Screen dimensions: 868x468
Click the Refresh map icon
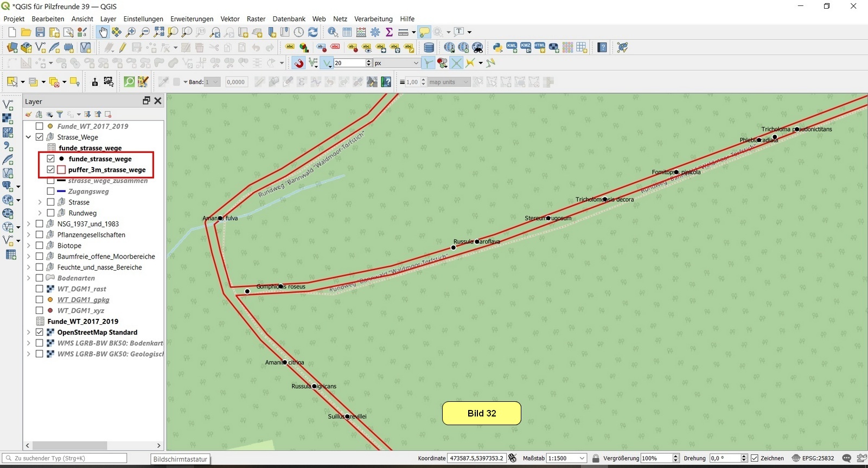[313, 33]
